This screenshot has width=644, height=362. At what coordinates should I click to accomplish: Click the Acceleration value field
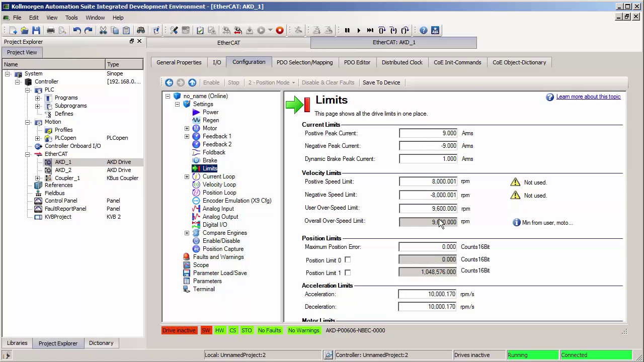[x=427, y=294]
